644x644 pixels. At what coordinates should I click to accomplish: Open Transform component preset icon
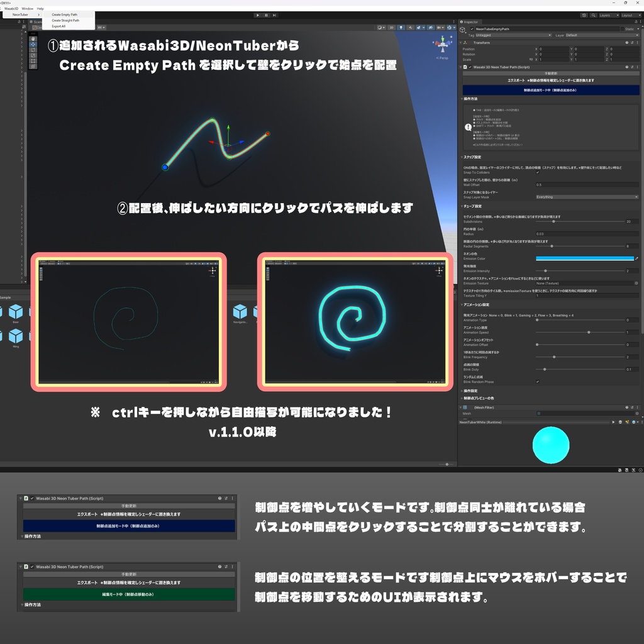point(632,42)
